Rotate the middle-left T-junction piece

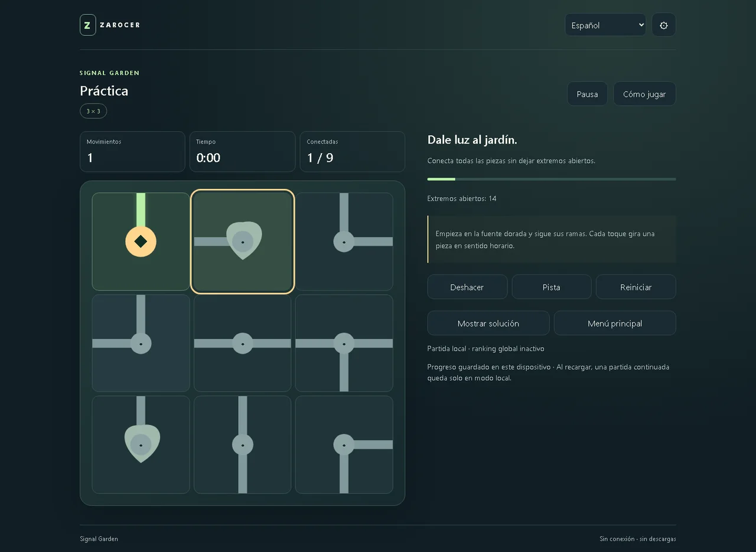click(x=141, y=343)
